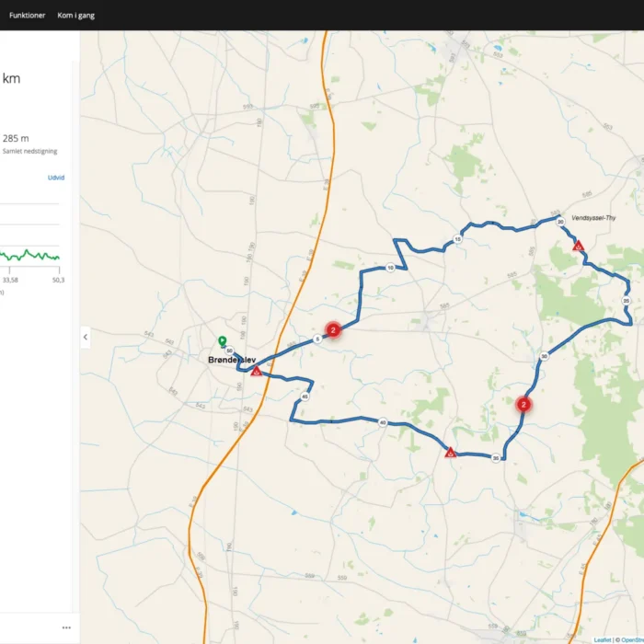This screenshot has width=644, height=644.
Task: Click the red cluster marker east of Brønderslev
Action: pyautogui.click(x=333, y=329)
